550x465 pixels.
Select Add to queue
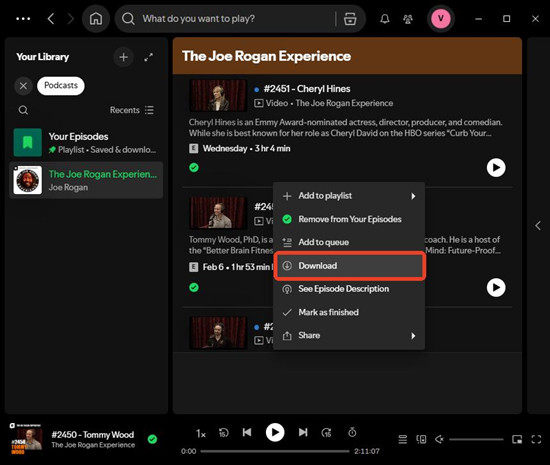pyautogui.click(x=349, y=242)
